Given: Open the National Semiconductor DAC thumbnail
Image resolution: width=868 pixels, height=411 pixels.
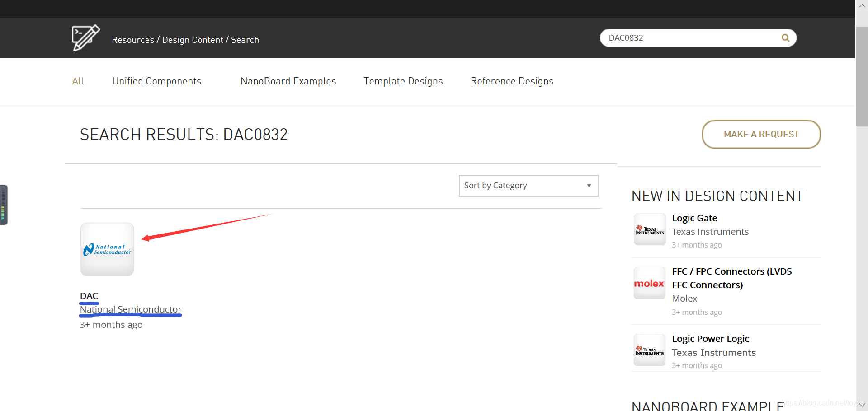Looking at the screenshot, I should coord(107,249).
